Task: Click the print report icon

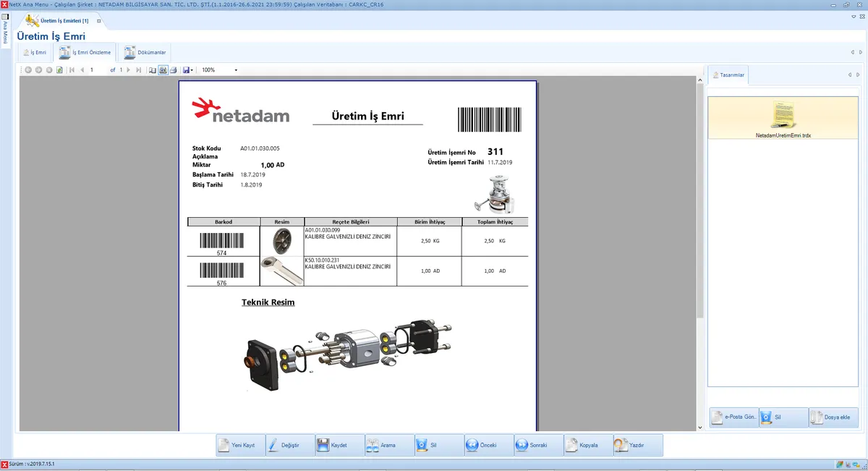Action: 174,70
